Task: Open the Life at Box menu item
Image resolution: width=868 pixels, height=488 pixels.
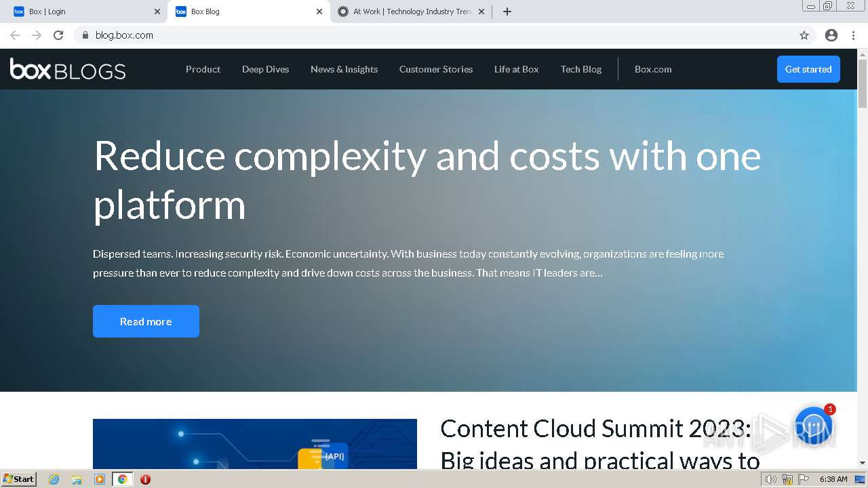Action: click(516, 69)
